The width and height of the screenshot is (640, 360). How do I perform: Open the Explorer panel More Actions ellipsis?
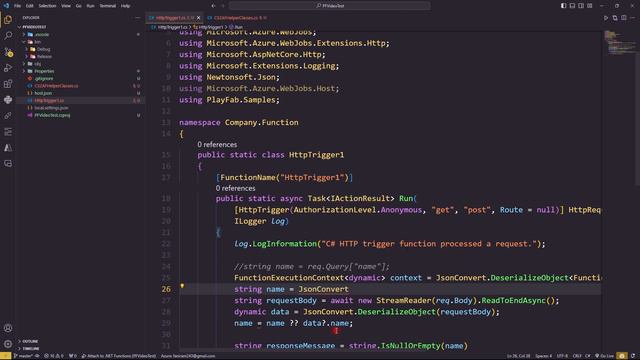click(137, 18)
